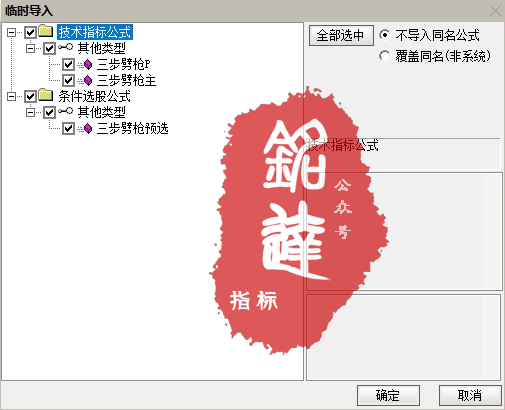Image resolution: width=505 pixels, height=410 pixels.
Task: Collapse the 条件选股公式 tree node
Action: click(x=11, y=97)
